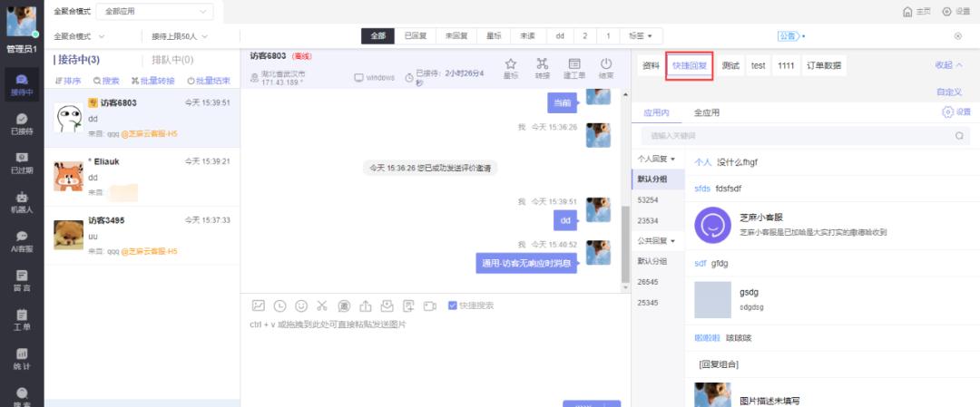The width and height of the screenshot is (980, 407).
Task: Click the search magnifier in quick reply keyword box
Action: click(x=959, y=135)
